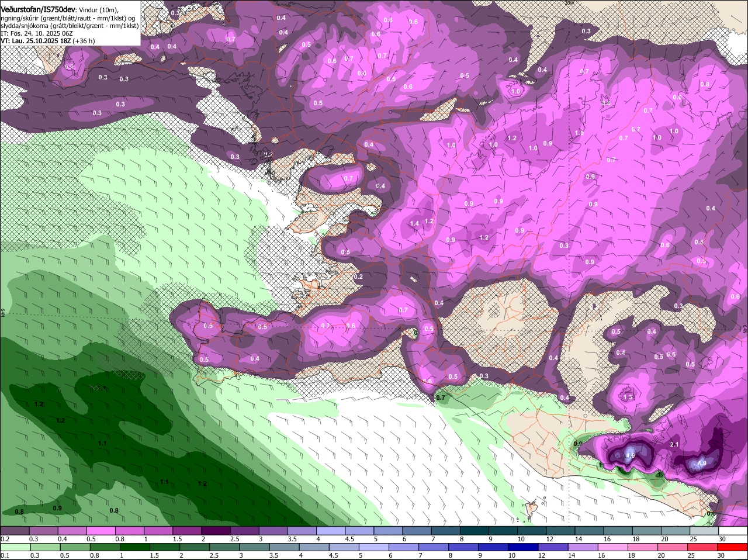Click the '2.1' precipitation value on the map

[x=674, y=445]
